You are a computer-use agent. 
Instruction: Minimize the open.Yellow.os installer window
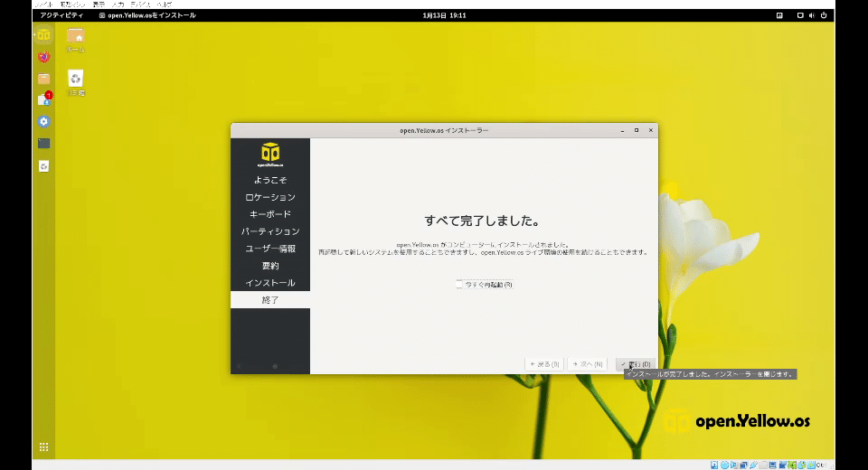622,131
